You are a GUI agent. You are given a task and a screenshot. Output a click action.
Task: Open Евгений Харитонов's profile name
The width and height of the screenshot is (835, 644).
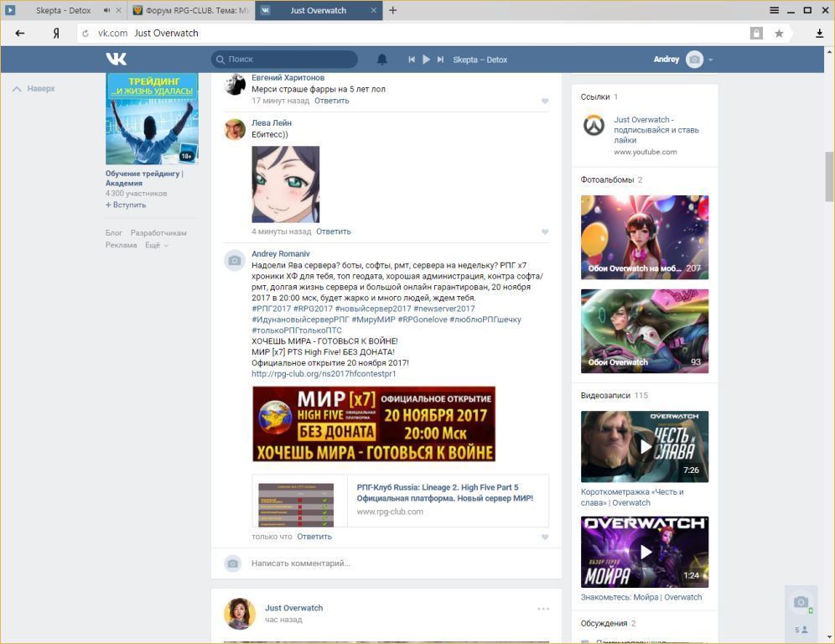point(288,78)
